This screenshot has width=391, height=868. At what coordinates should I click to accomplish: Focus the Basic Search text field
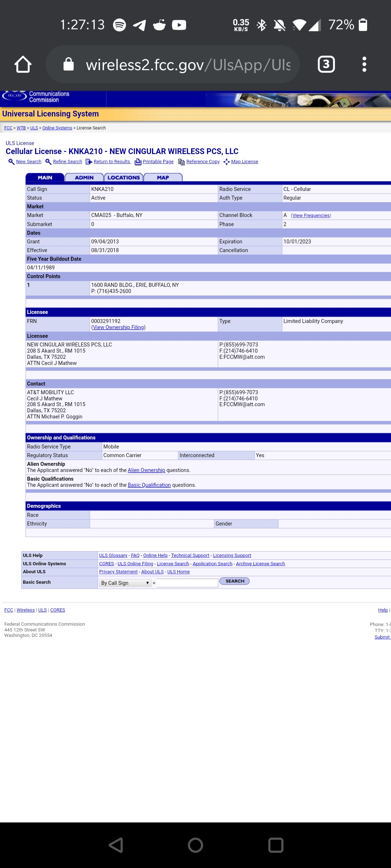point(187,583)
